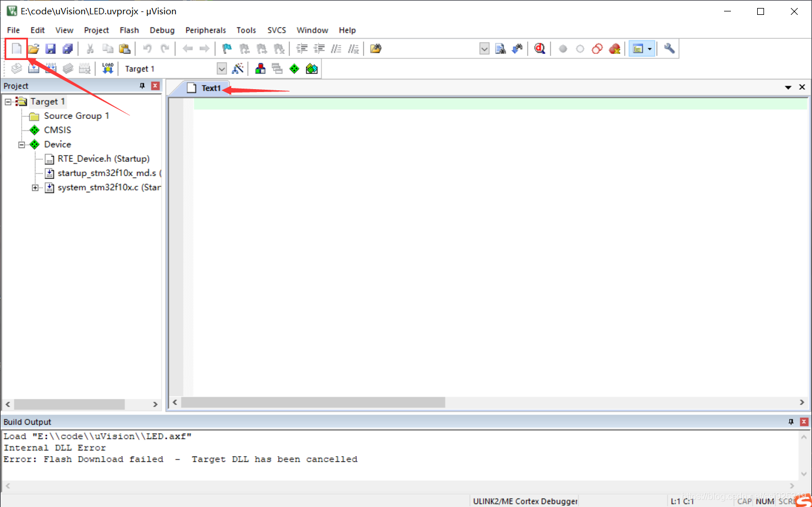
Task: Toggle Insert/Remove Breakpoint grey circle
Action: [x=563, y=49]
